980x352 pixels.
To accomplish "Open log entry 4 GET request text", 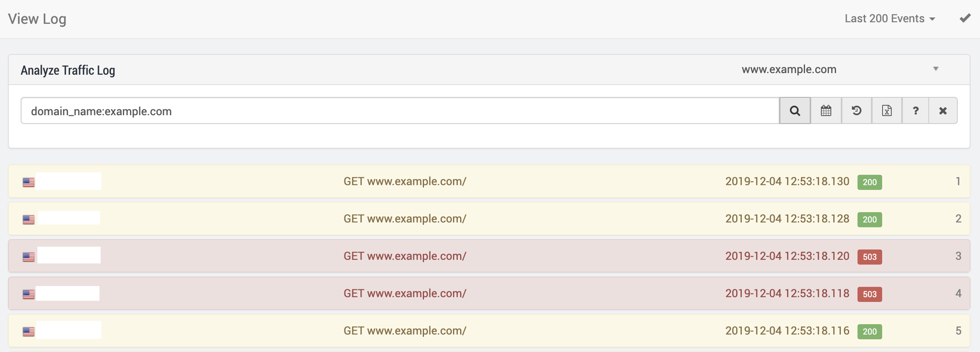I will [x=405, y=293].
